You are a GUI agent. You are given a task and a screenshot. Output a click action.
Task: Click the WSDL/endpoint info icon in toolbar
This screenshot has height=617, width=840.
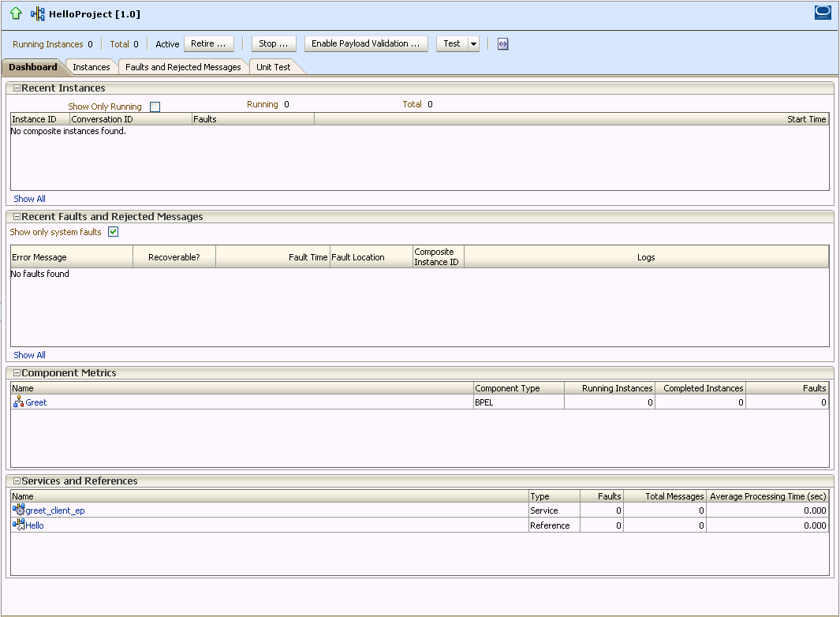coord(502,44)
